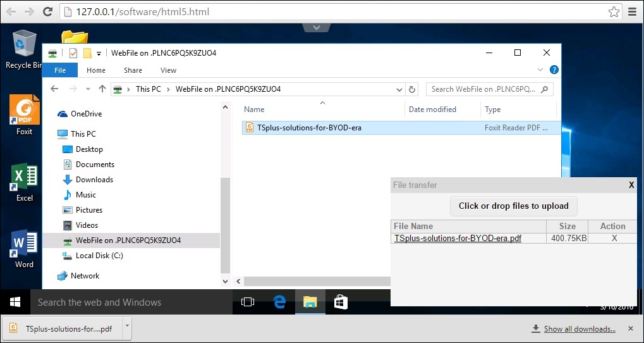Go up one folder level arrow
This screenshot has width=644, height=343.
101,89
